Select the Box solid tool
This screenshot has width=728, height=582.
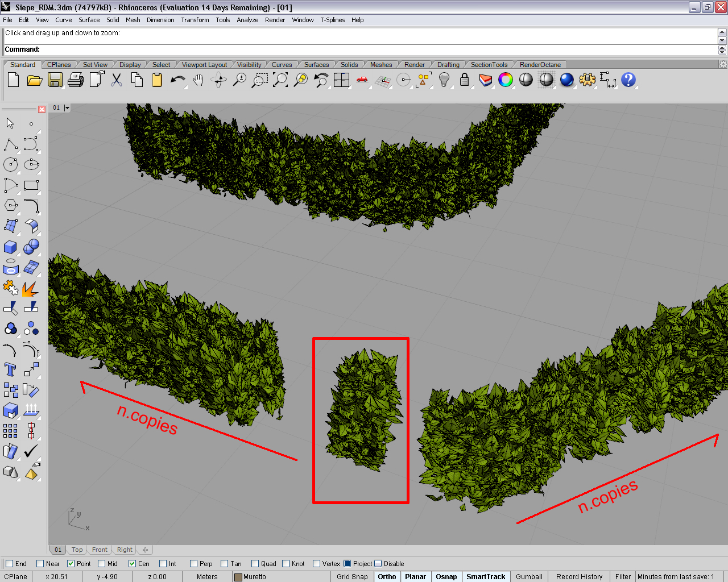click(10, 247)
